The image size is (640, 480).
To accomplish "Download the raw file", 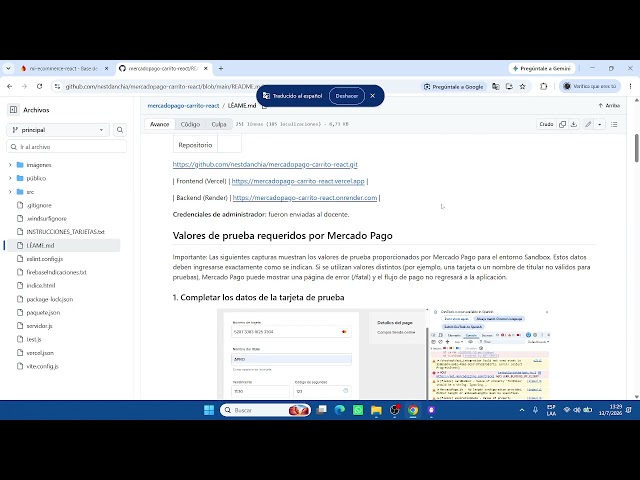I will [574, 124].
